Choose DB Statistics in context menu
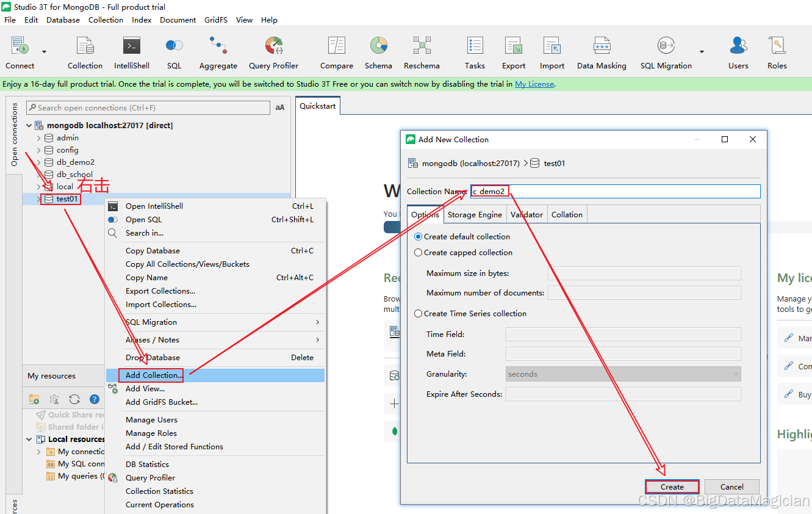The height and width of the screenshot is (514, 812). [215, 464]
